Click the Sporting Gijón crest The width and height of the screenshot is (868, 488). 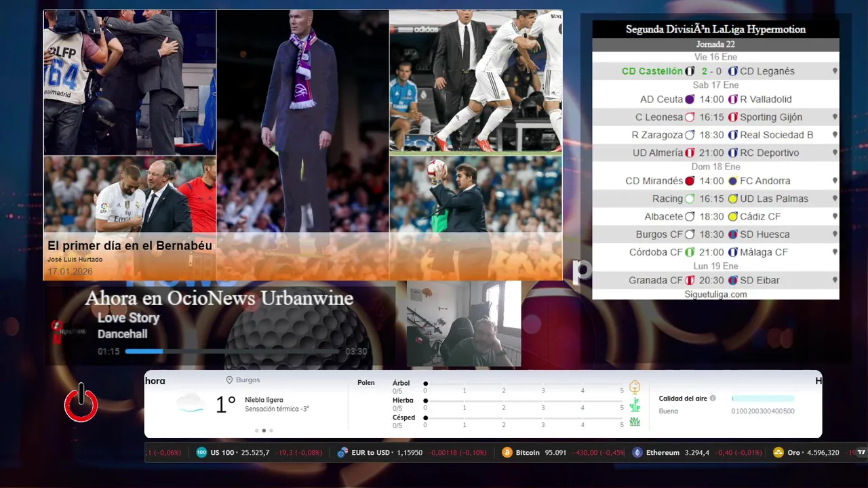point(733,117)
